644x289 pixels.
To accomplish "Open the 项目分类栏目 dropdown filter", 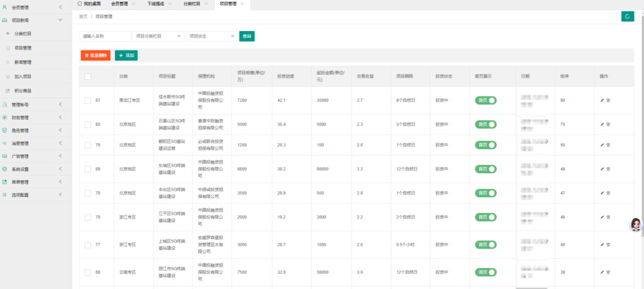I will (158, 36).
